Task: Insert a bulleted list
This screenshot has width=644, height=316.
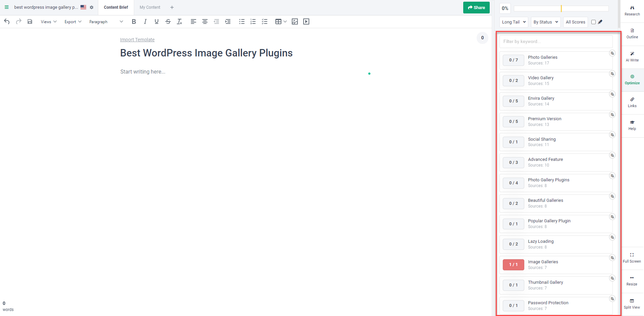Action: 242,21
